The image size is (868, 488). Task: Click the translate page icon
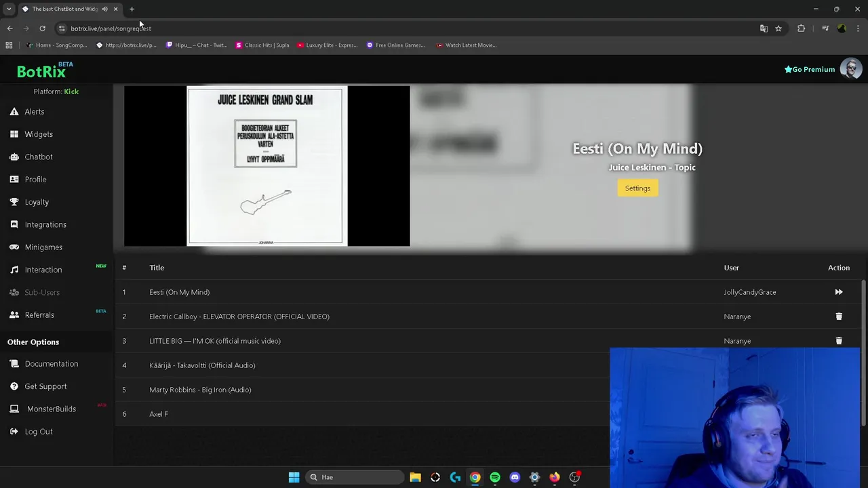pyautogui.click(x=764, y=28)
